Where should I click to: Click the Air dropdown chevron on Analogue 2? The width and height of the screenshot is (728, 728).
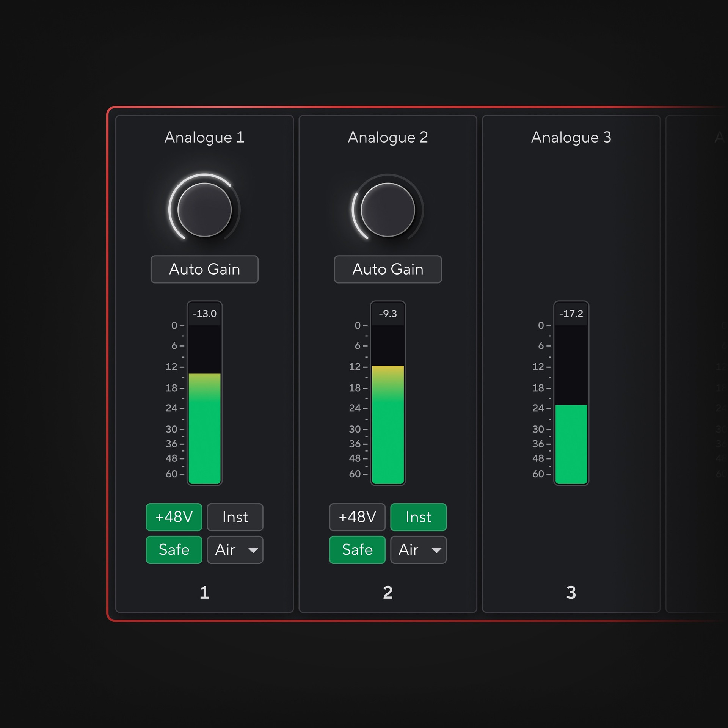437,550
